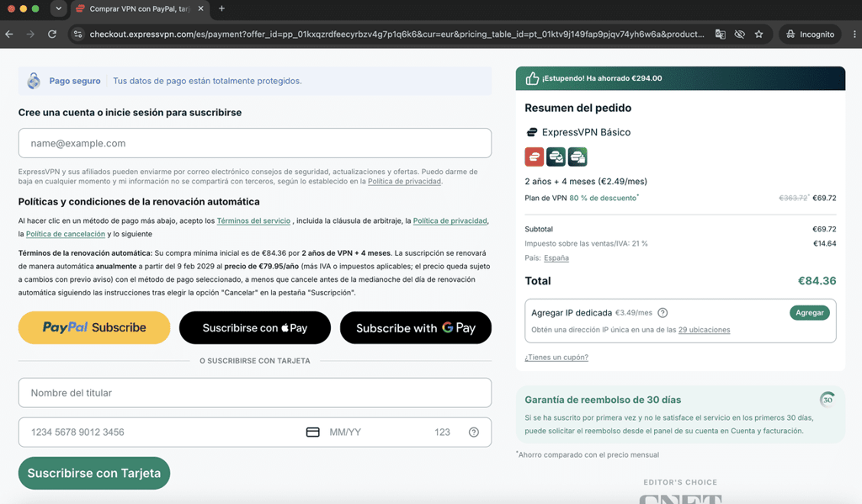Click ¿Tienes un cupón? link
The height and width of the screenshot is (504, 862).
coord(556,358)
